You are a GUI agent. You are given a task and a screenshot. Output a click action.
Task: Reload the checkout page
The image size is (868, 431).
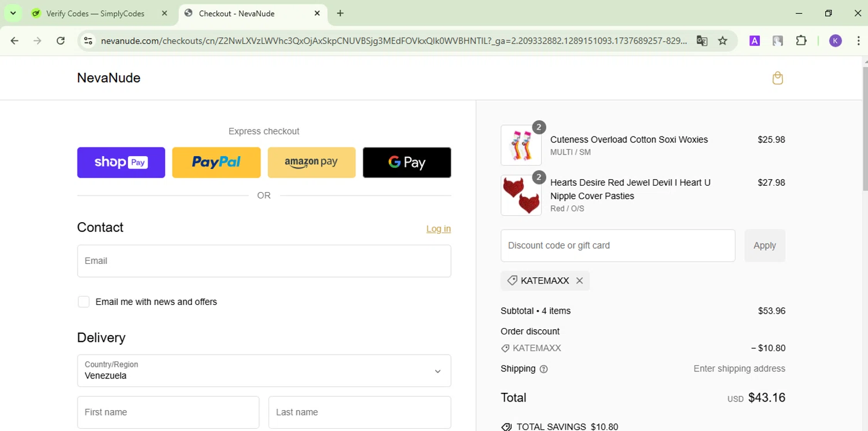tap(61, 40)
